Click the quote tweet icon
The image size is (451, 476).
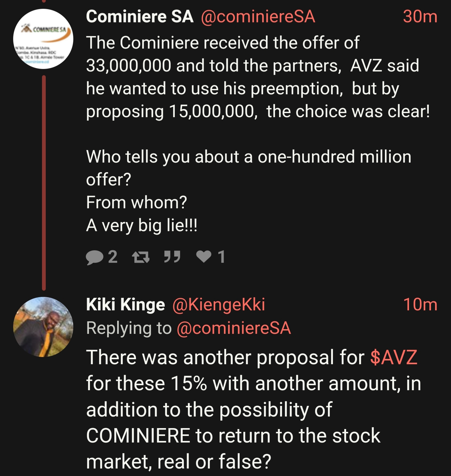pyautogui.click(x=172, y=257)
